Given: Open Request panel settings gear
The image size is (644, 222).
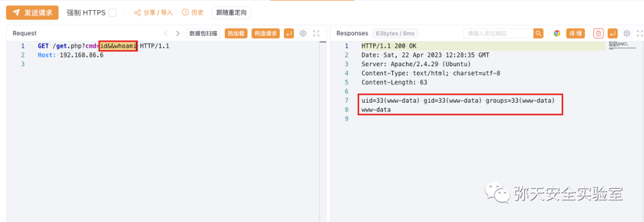Looking at the screenshot, I should click(303, 33).
